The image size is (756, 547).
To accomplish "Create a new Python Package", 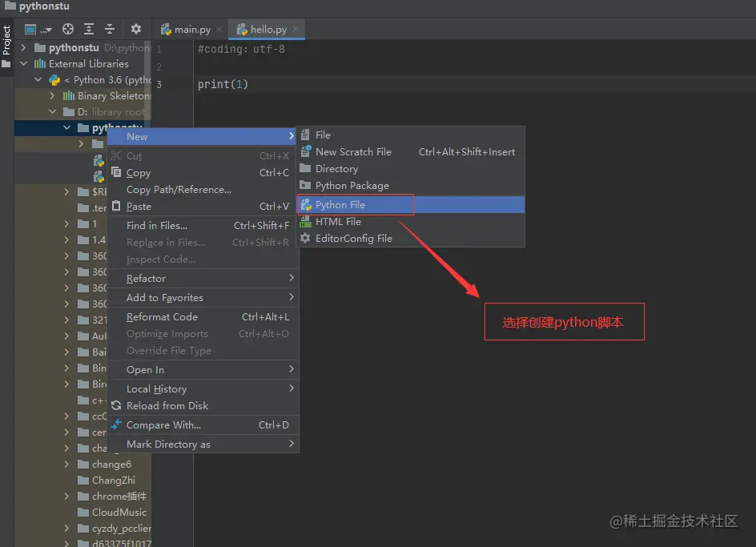I will 410,186.
